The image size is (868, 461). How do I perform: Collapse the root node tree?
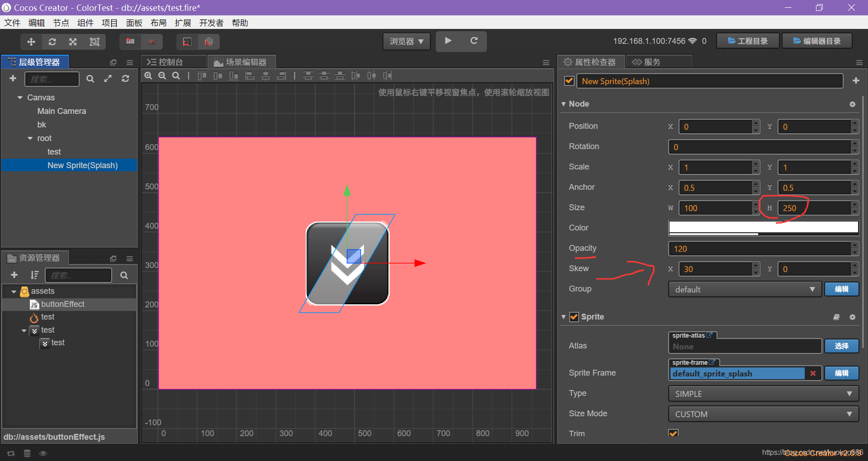[30, 138]
